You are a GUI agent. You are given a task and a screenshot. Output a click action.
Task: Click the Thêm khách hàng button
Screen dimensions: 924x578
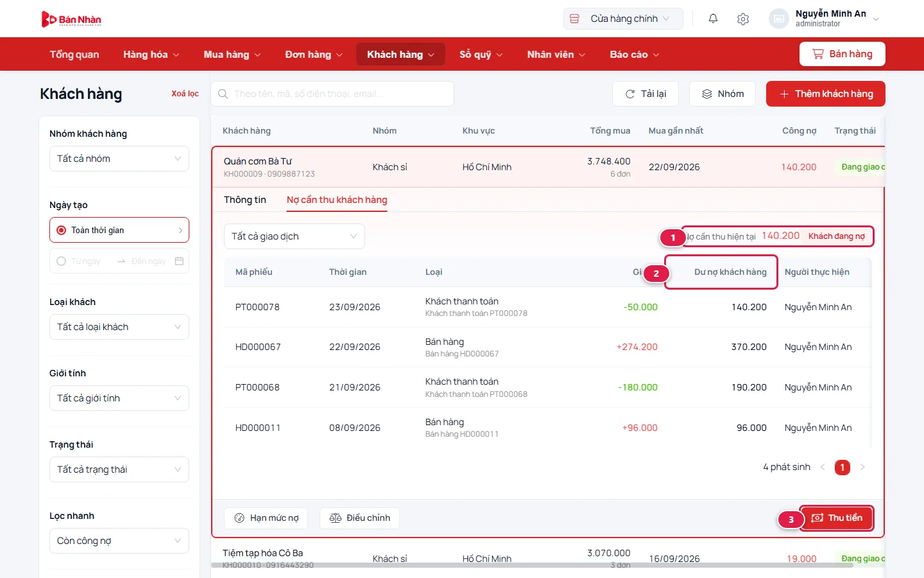826,94
